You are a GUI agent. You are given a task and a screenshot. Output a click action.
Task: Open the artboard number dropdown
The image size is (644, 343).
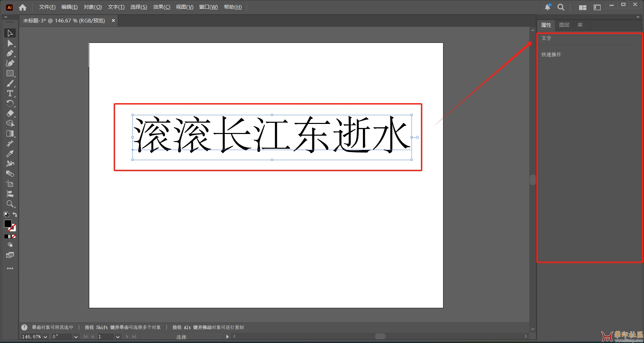click(118, 337)
